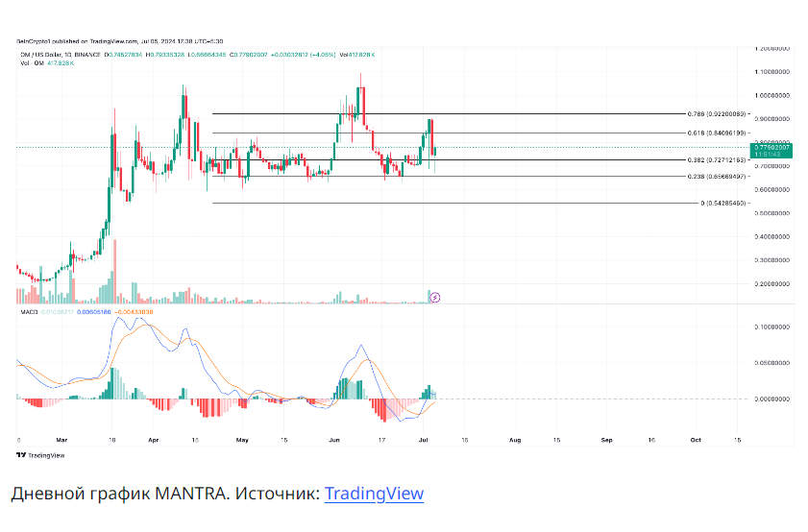The height and width of the screenshot is (532, 808).
Task: Click the Mar date on time axis
Action: [61, 440]
